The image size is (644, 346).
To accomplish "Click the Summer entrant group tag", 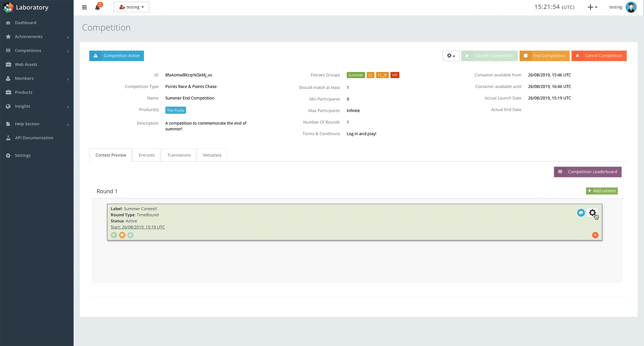I will pyautogui.click(x=356, y=75).
